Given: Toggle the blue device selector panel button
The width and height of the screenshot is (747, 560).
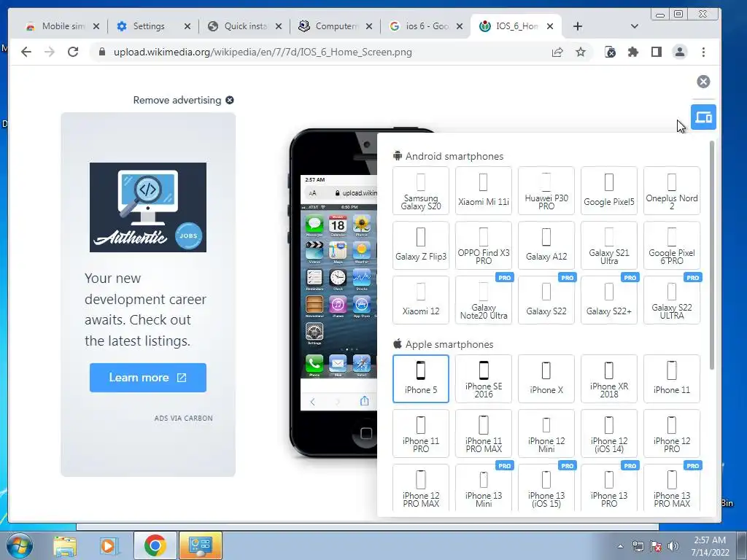Looking at the screenshot, I should click(703, 117).
